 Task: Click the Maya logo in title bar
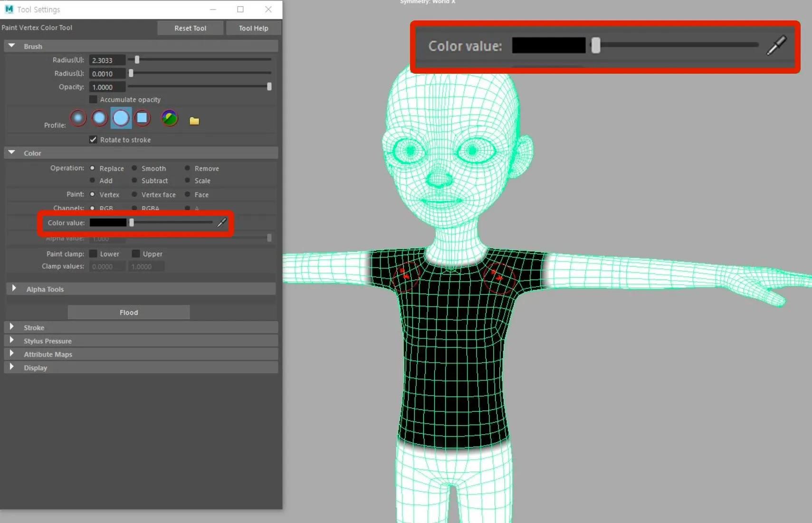click(9, 9)
